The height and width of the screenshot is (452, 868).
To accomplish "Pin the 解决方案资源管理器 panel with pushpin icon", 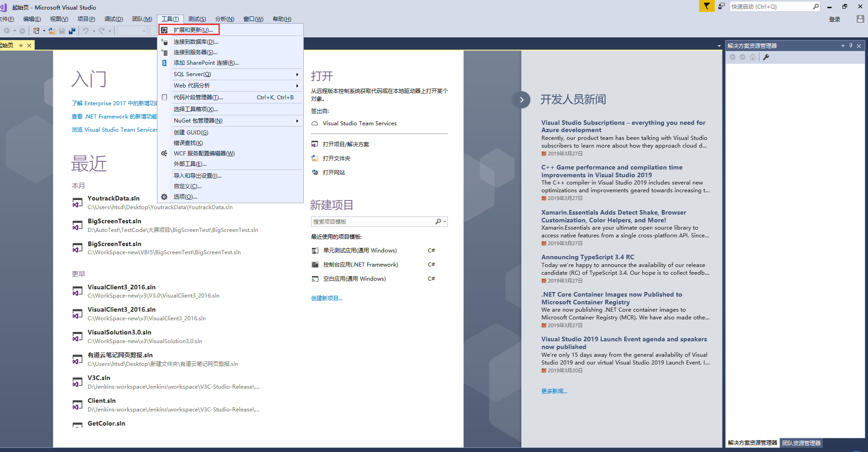I will 851,46.
